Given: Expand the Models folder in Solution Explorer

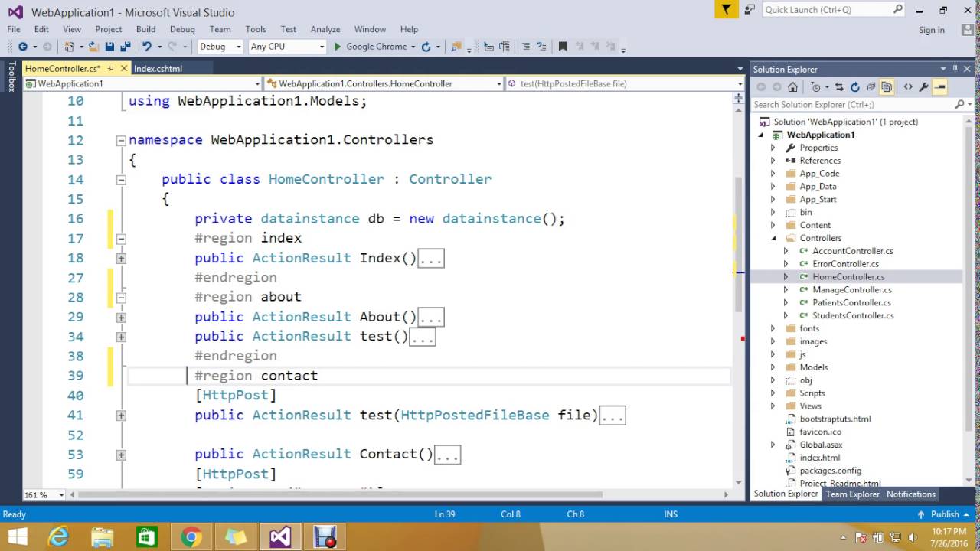Looking at the screenshot, I should (x=773, y=367).
